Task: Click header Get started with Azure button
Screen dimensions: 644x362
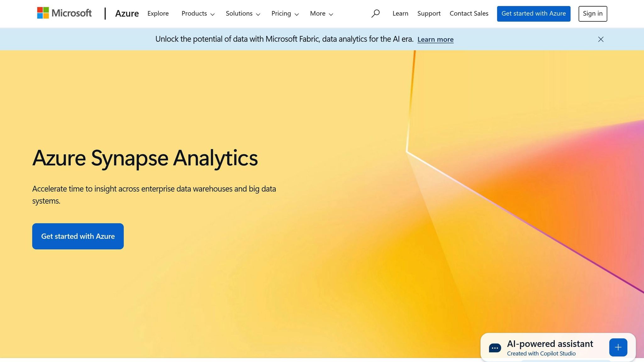Action: [x=534, y=14]
